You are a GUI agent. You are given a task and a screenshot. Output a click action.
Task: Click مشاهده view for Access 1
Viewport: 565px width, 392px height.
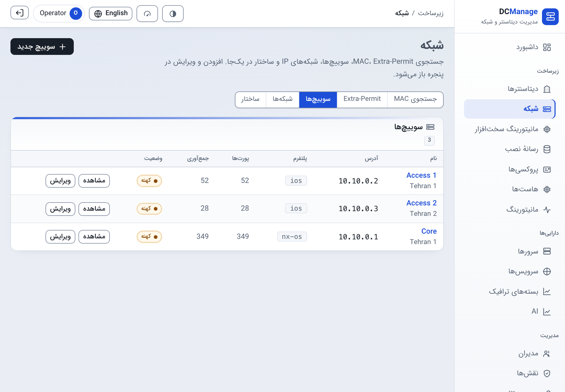(94, 181)
